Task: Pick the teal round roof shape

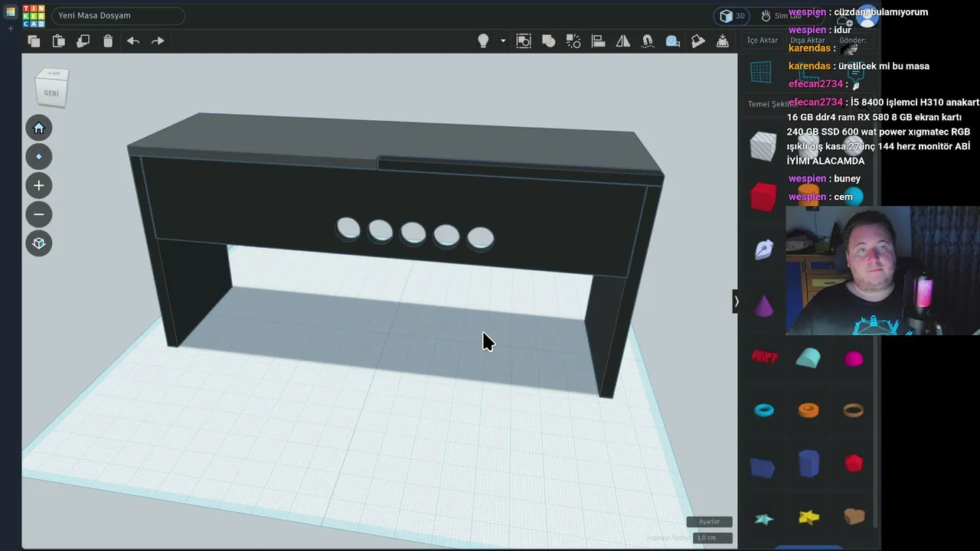Action: click(x=808, y=357)
